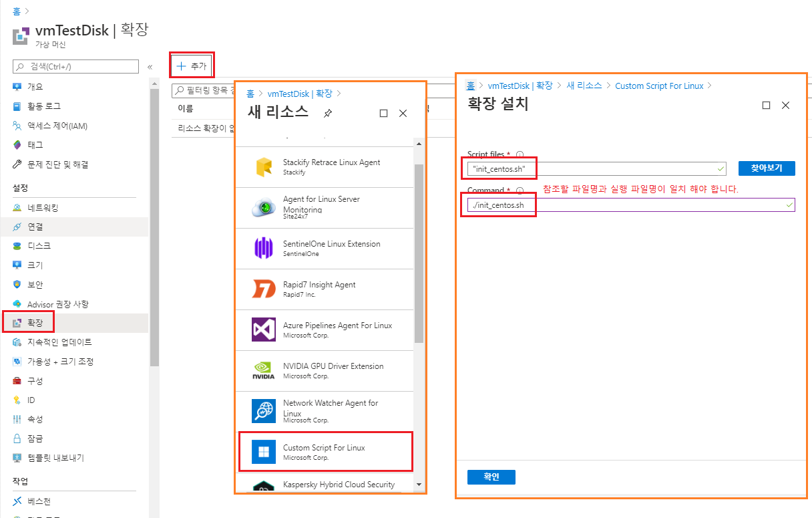The image size is (812, 518).
Task: Select Rapid7 Insight Agent icon
Action: (x=264, y=289)
